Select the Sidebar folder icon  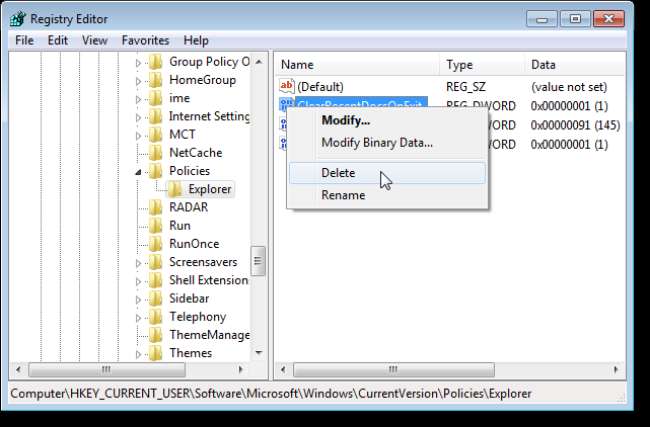[156, 298]
